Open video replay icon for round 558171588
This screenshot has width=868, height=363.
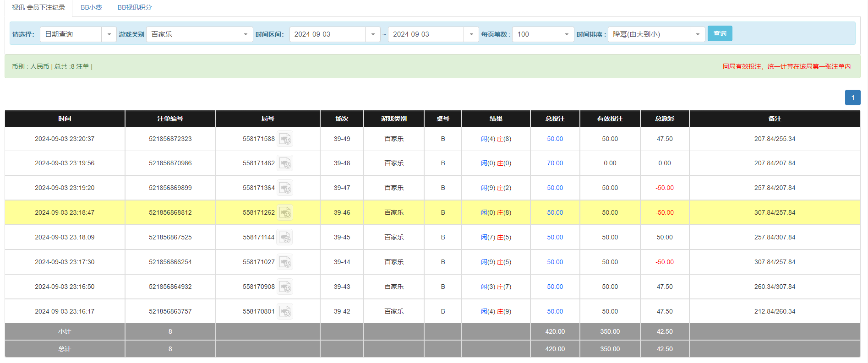coord(285,139)
